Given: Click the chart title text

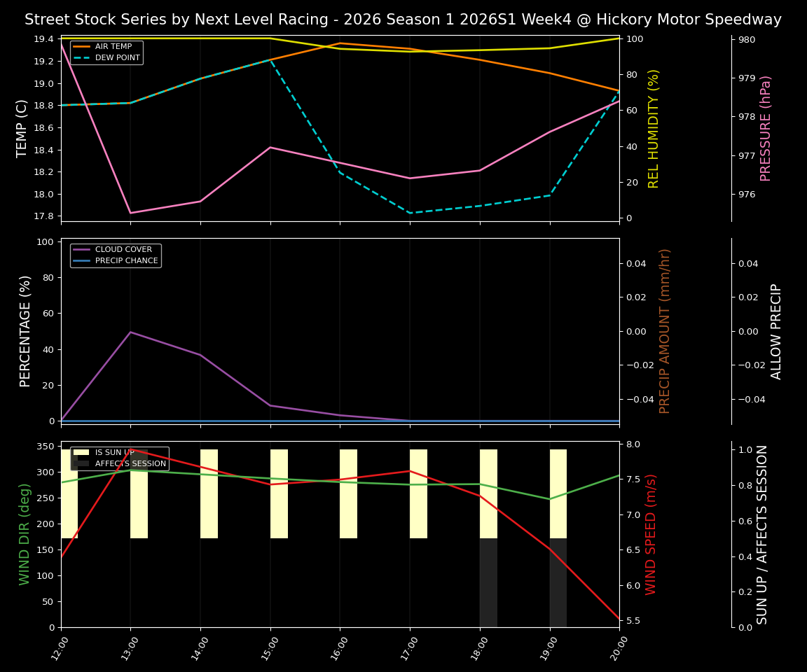Looking at the screenshot, I should pos(401,19).
